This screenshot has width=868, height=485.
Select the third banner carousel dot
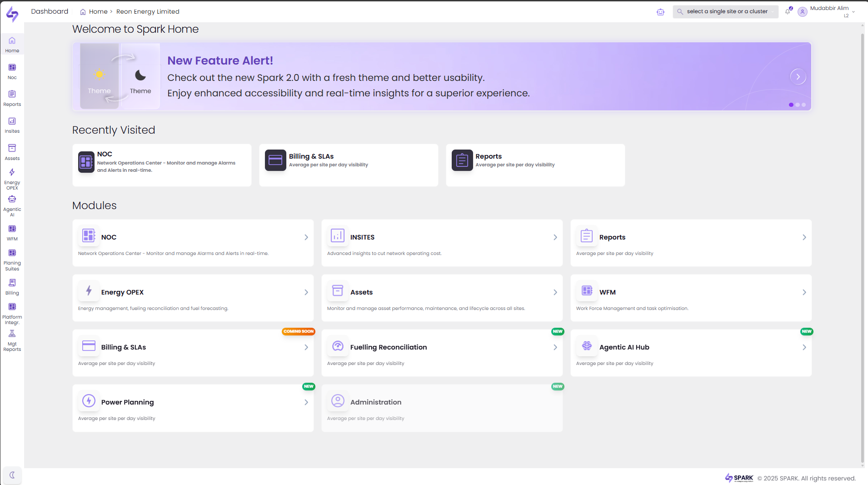[804, 105]
